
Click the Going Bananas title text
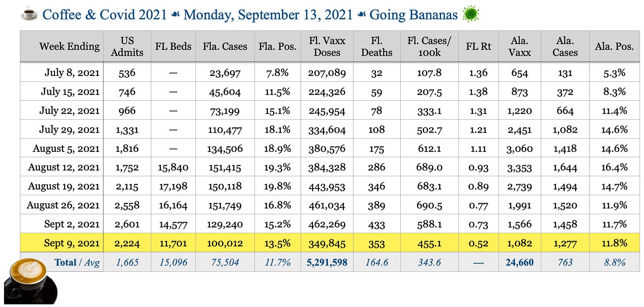pyautogui.click(x=413, y=15)
